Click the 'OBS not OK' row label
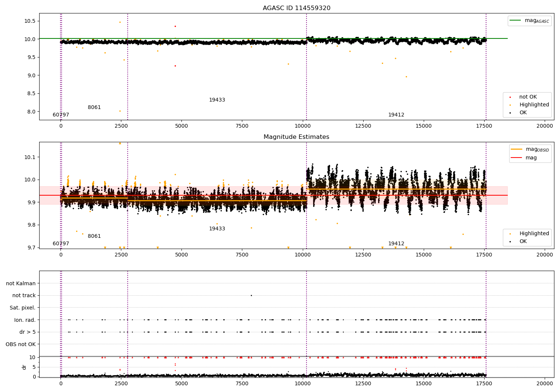Image resolution: width=560 pixels, height=392 pixels. click(21, 344)
